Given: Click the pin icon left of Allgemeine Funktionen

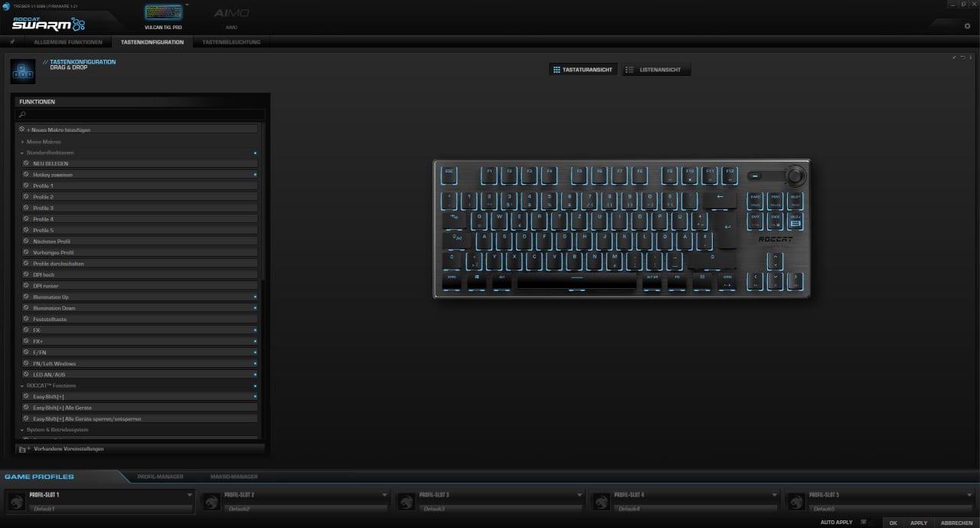Looking at the screenshot, I should tap(12, 41).
